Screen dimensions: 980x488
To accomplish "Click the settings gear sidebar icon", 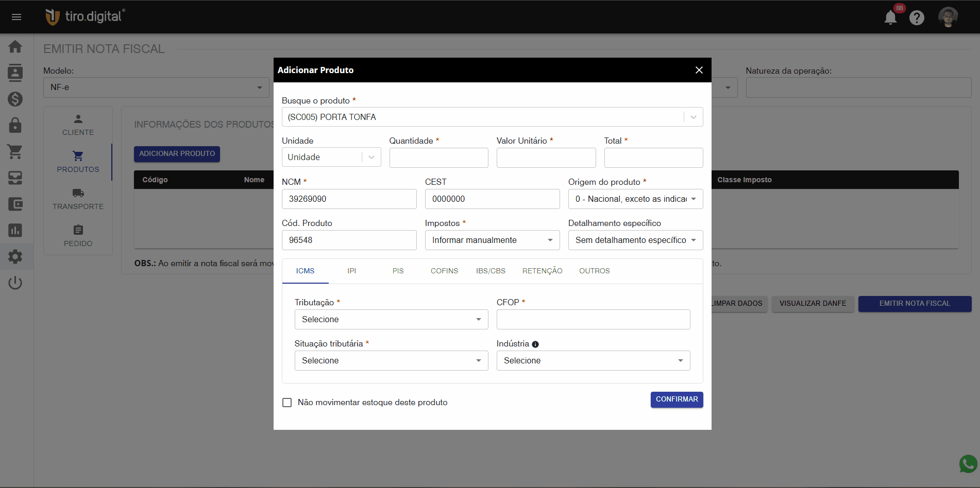I will pos(15,256).
